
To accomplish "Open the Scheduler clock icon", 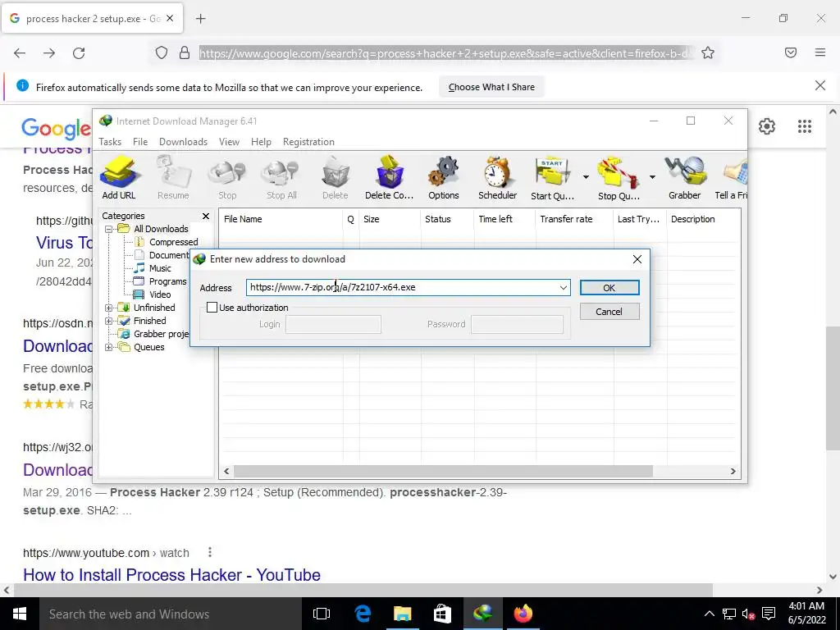I will coord(498,178).
